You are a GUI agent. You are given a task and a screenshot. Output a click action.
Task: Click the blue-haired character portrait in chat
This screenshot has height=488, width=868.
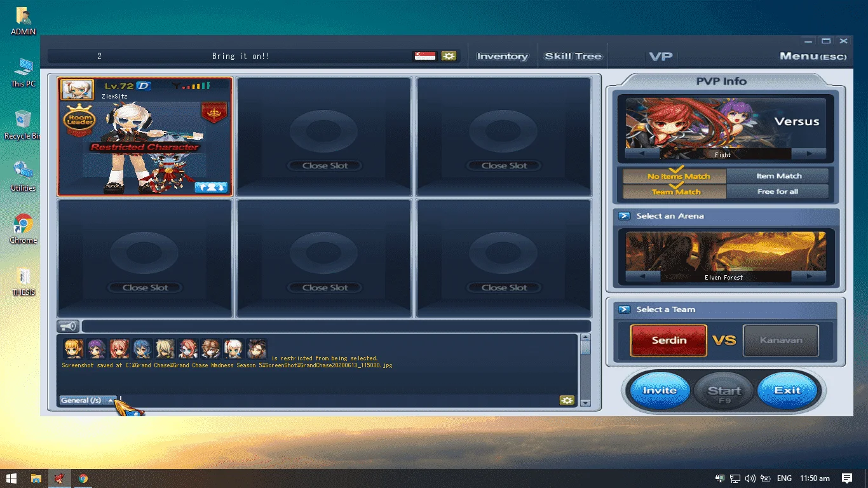[142, 349]
